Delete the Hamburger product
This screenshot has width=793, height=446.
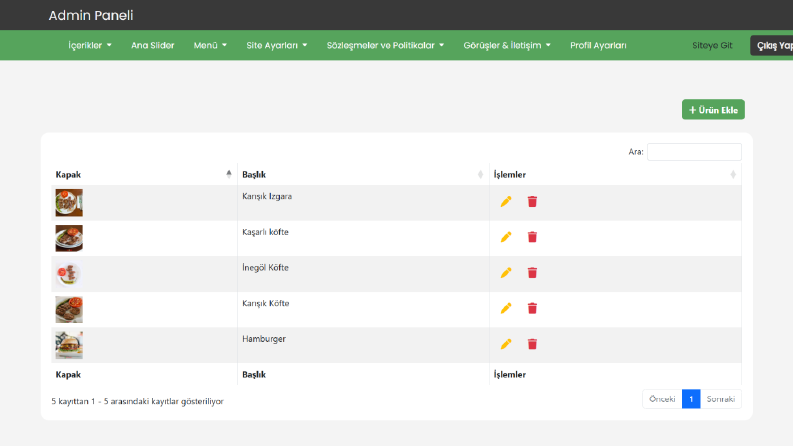[532, 344]
